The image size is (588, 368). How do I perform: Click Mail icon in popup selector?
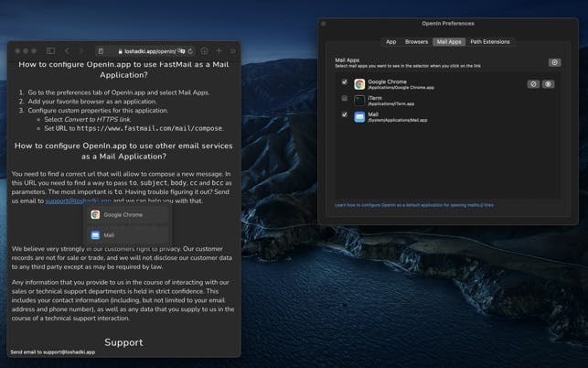(x=95, y=235)
